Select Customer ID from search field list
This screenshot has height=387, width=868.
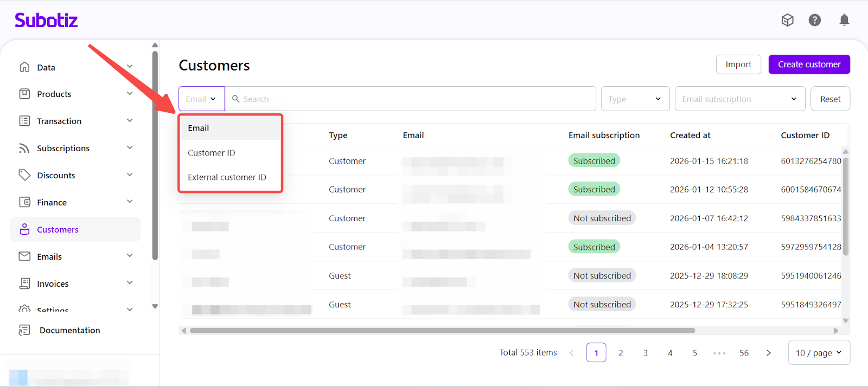pyautogui.click(x=212, y=153)
